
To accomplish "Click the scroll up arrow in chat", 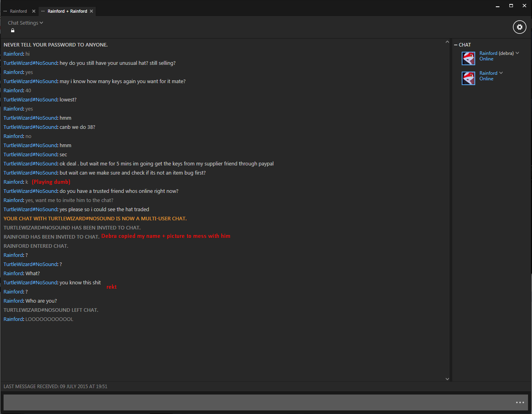I will point(447,42).
